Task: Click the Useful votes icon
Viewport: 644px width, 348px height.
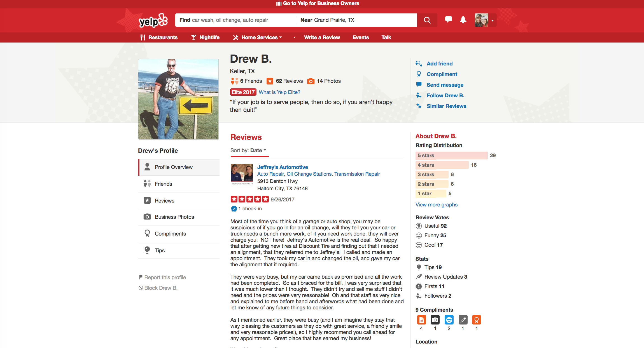Action: coord(419,226)
